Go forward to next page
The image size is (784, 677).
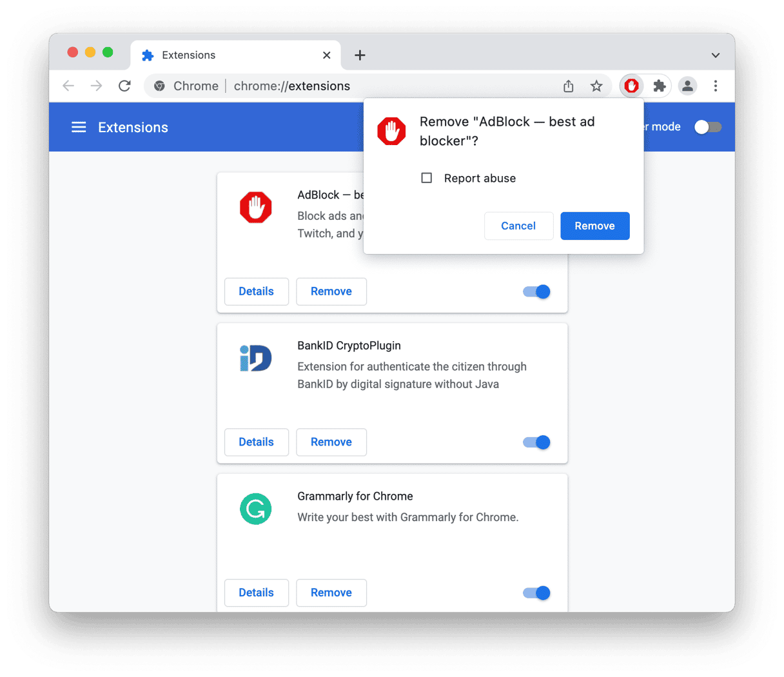pos(96,86)
